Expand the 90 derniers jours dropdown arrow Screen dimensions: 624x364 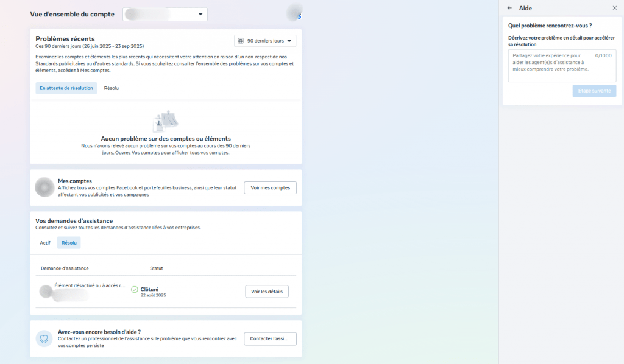[289, 41]
